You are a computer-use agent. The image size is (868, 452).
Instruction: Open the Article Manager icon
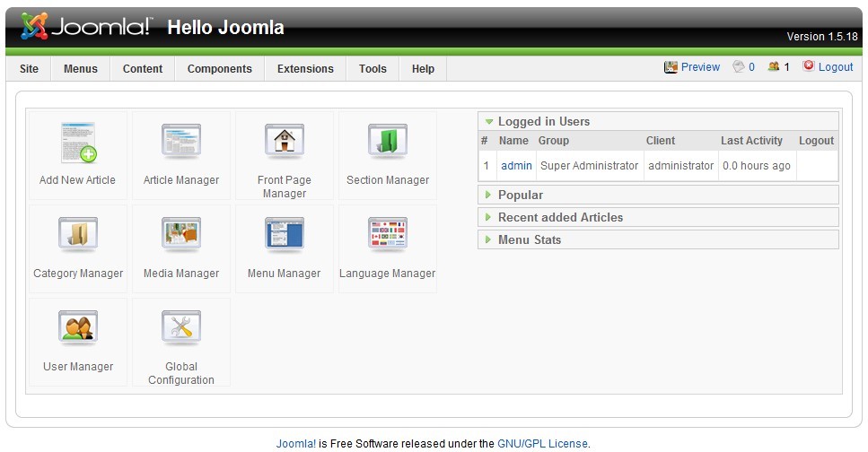tap(181, 141)
